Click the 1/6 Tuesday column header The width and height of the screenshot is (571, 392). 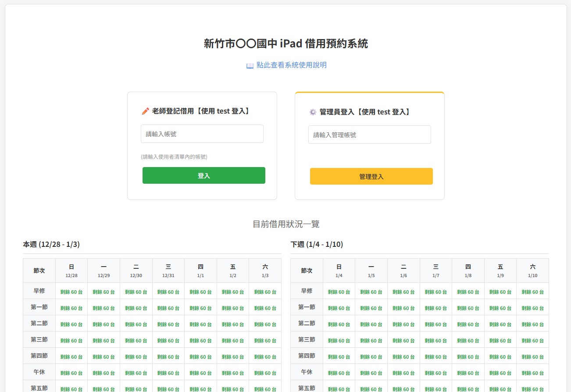pyautogui.click(x=403, y=271)
